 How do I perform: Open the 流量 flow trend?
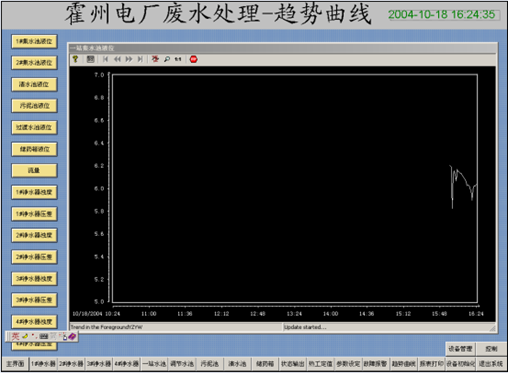click(x=34, y=170)
